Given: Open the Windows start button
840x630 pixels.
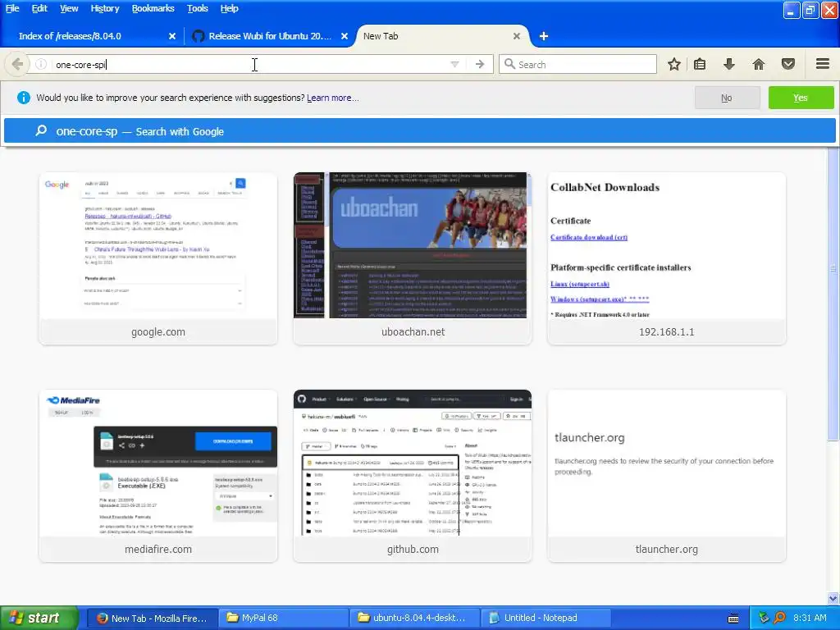Looking at the screenshot, I should [39, 618].
